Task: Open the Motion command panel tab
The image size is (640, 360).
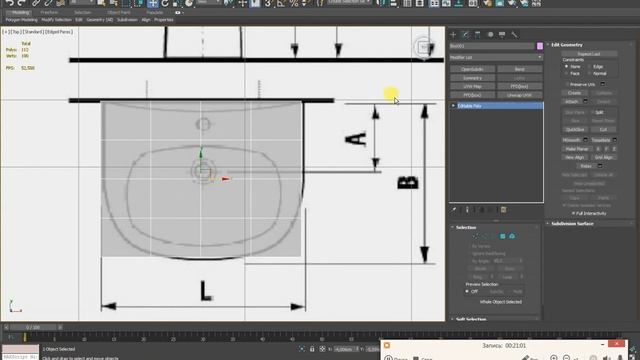Action: tap(490, 35)
